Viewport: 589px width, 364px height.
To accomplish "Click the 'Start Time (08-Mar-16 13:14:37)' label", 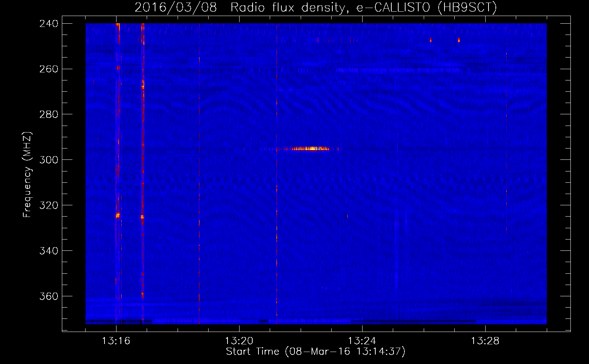I will click(316, 352).
